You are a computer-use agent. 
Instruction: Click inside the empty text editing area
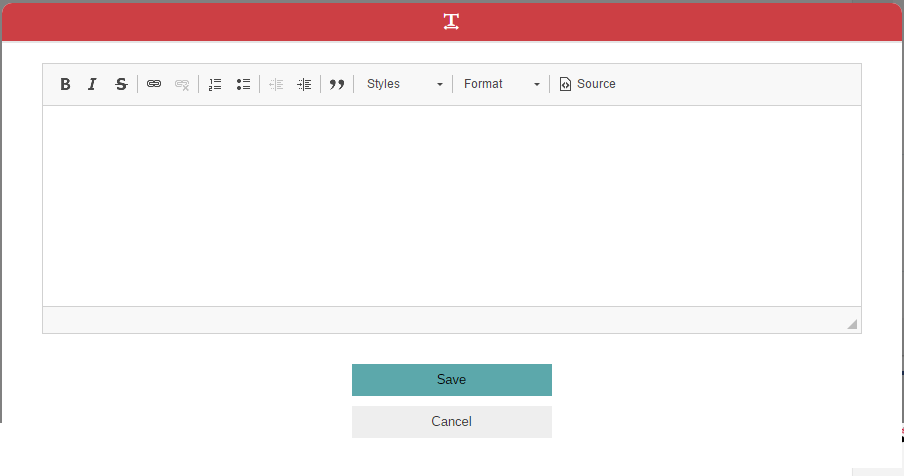coord(452,206)
